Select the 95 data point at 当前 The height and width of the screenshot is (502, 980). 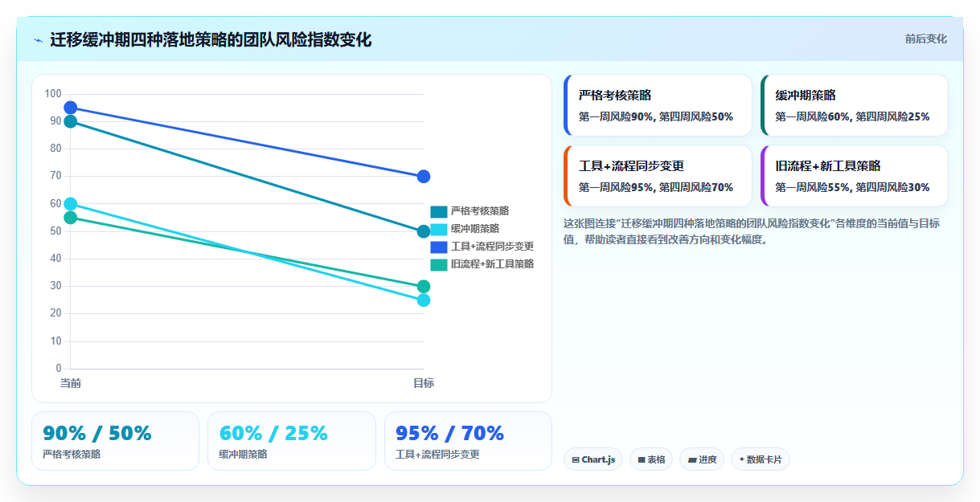pos(70,108)
